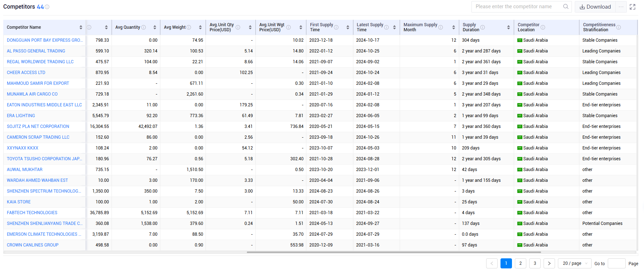Sort the Avg.Unit Wgt Price column
The image size is (644, 272).
pyautogui.click(x=301, y=27)
